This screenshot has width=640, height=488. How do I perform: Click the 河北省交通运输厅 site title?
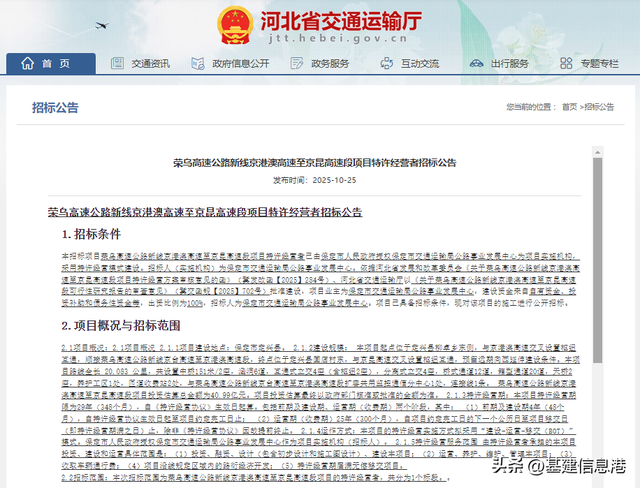[x=341, y=20]
